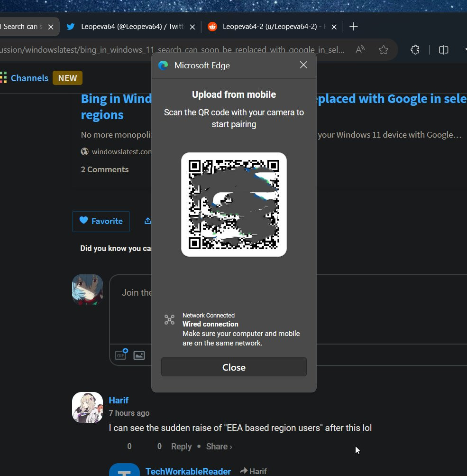Click the QR code image
This screenshot has width=467, height=476.
[234, 205]
